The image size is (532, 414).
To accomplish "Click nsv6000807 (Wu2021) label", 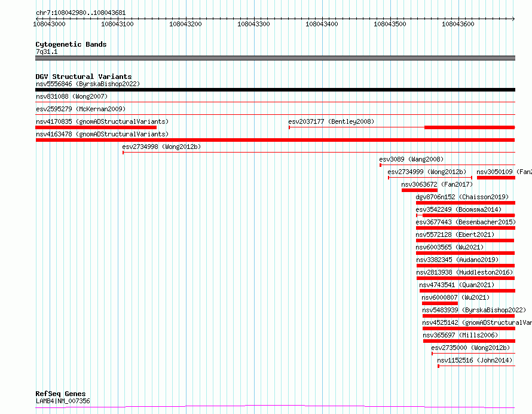I will click(455, 297).
